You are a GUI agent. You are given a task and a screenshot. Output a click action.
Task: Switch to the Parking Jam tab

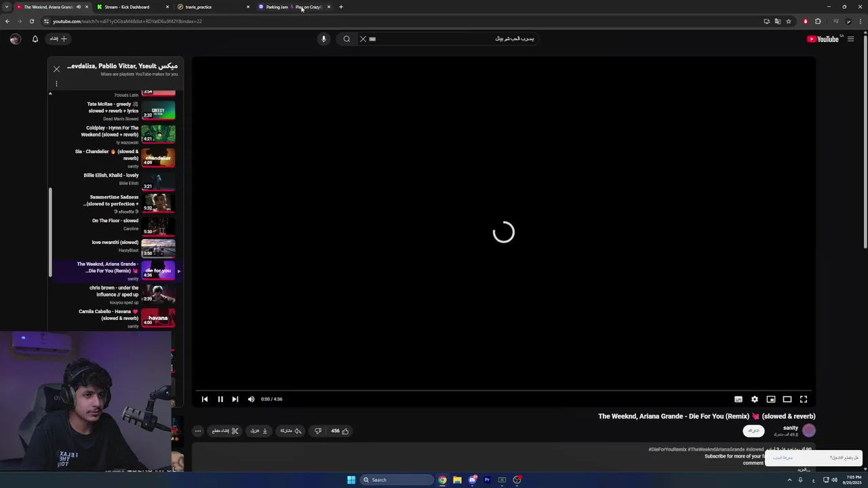click(293, 7)
